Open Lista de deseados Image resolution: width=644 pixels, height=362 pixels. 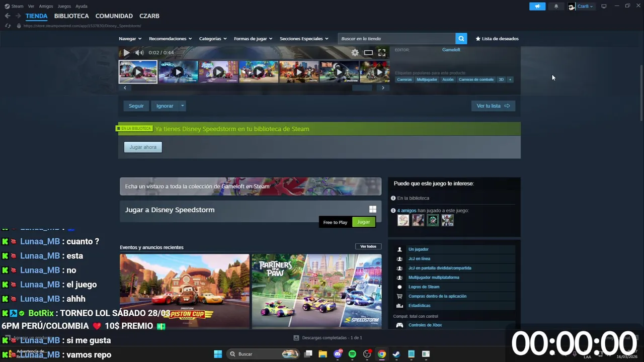tap(497, 39)
